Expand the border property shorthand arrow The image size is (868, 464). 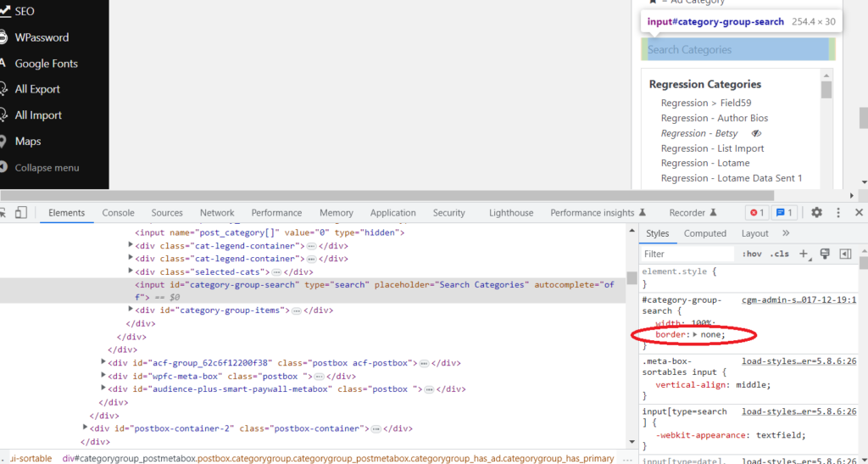(696, 335)
